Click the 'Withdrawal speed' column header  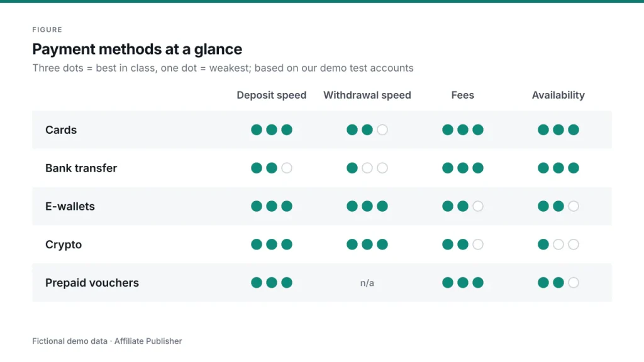367,96
